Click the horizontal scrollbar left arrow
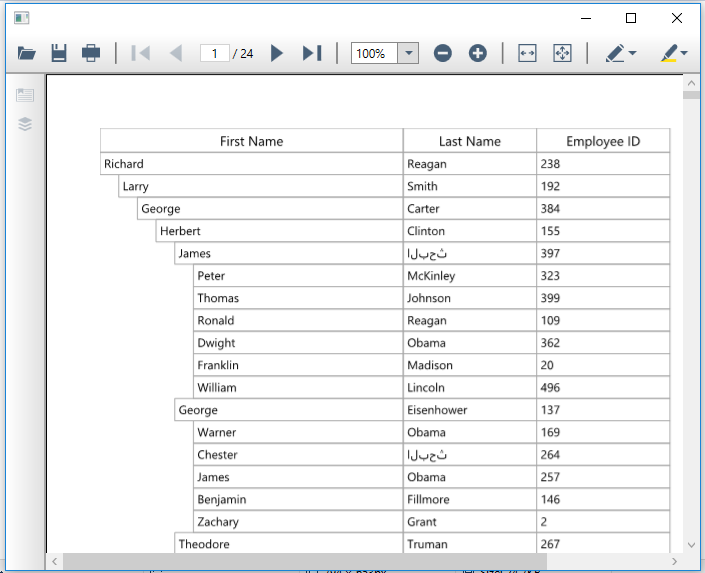 [54, 561]
